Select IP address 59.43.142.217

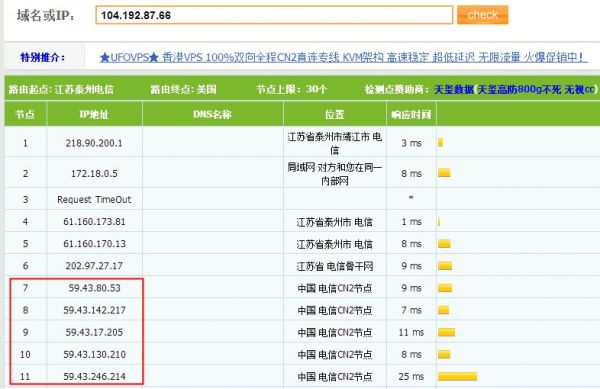click(x=94, y=310)
